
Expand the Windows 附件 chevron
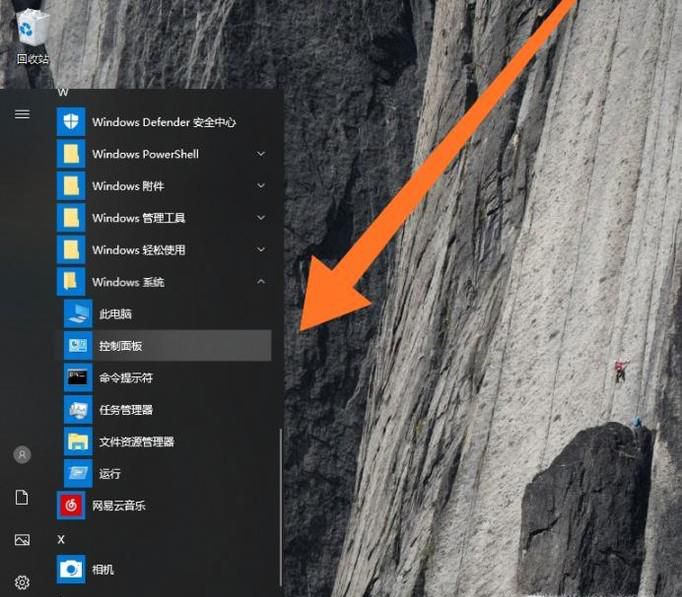pyautogui.click(x=261, y=186)
